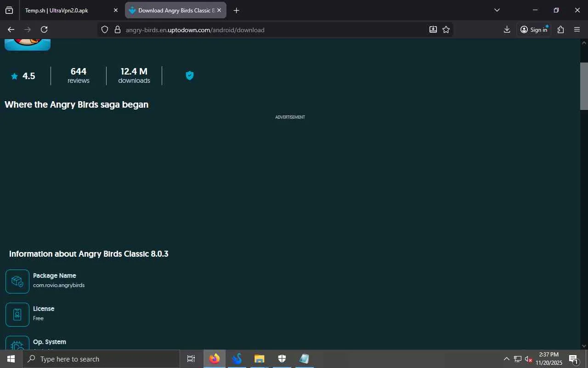Open Firefox View recent browsing icon
The height and width of the screenshot is (368, 588).
tap(9, 10)
